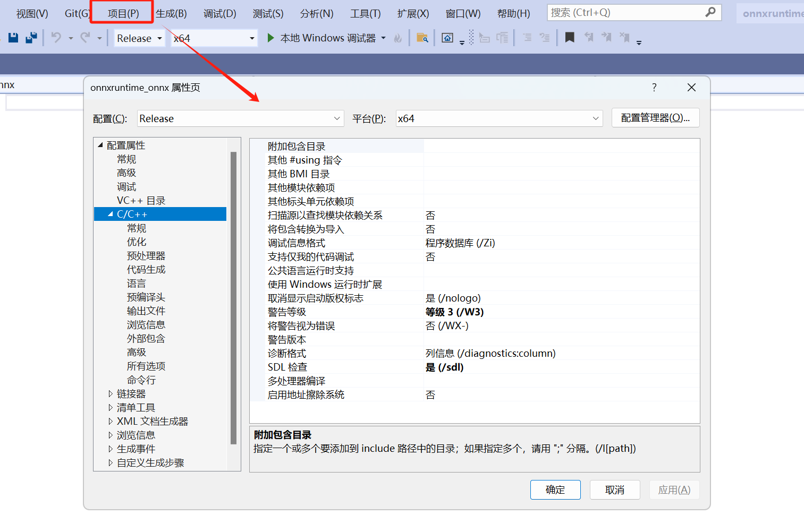This screenshot has width=804, height=532.
Task: Select 命令行 under C/C++
Action: coord(141,380)
